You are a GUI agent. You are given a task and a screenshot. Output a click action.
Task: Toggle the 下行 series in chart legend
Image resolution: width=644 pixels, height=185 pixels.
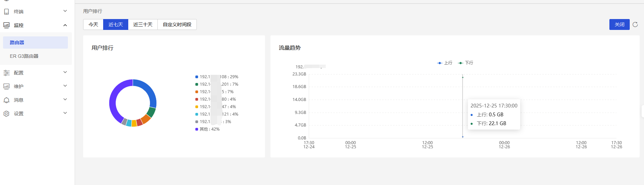point(466,63)
